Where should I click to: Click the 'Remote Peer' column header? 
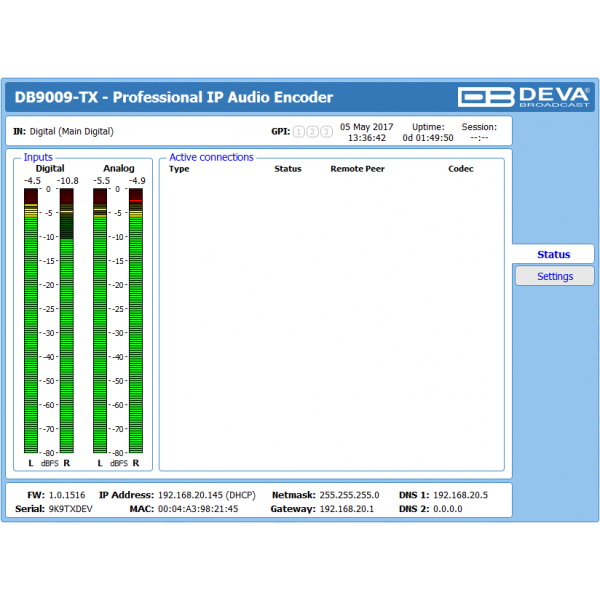coord(357,169)
